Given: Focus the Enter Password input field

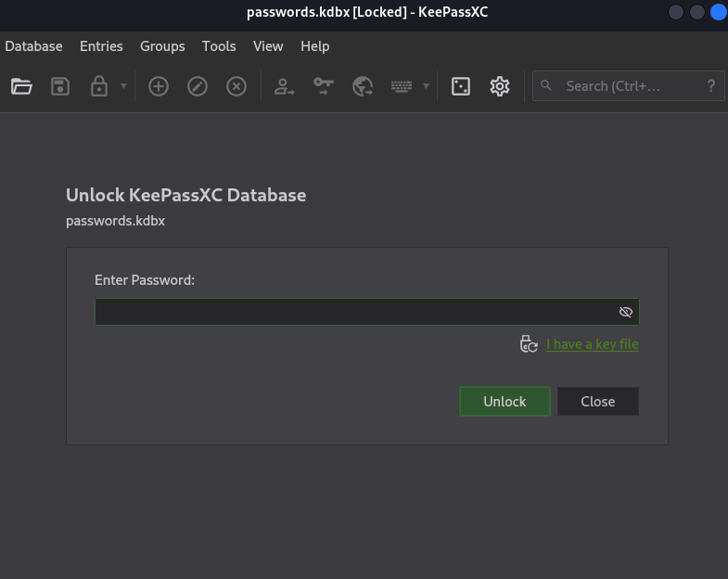Looking at the screenshot, I should point(367,312).
